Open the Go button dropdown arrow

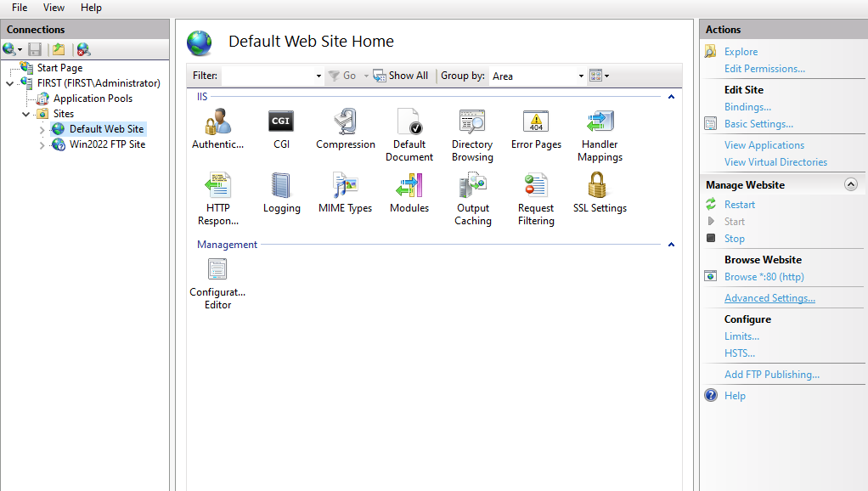[366, 76]
